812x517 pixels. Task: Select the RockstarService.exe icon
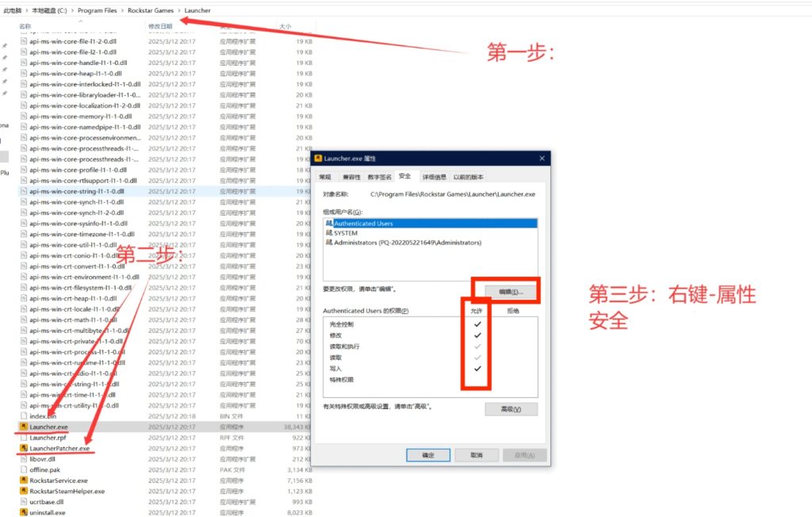pyautogui.click(x=24, y=481)
